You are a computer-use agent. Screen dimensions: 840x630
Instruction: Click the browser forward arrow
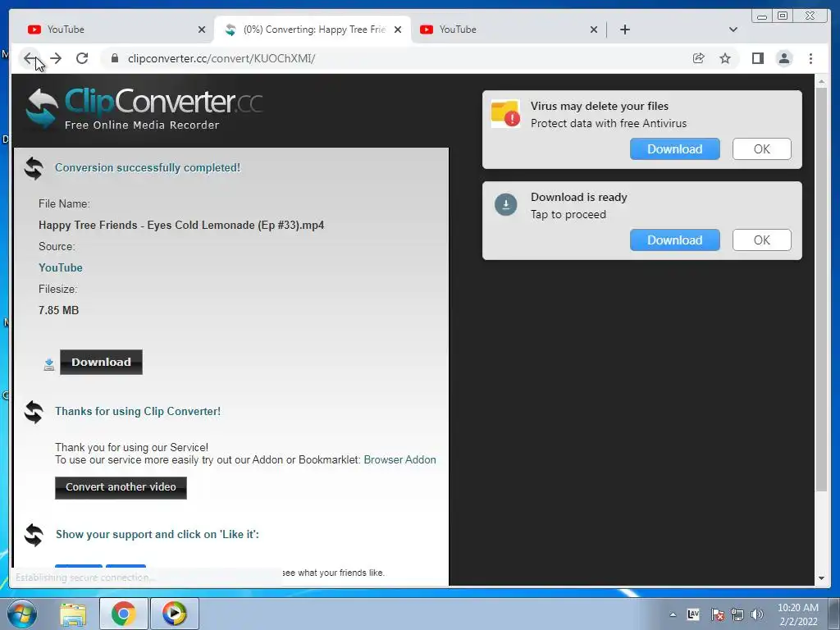tap(56, 58)
